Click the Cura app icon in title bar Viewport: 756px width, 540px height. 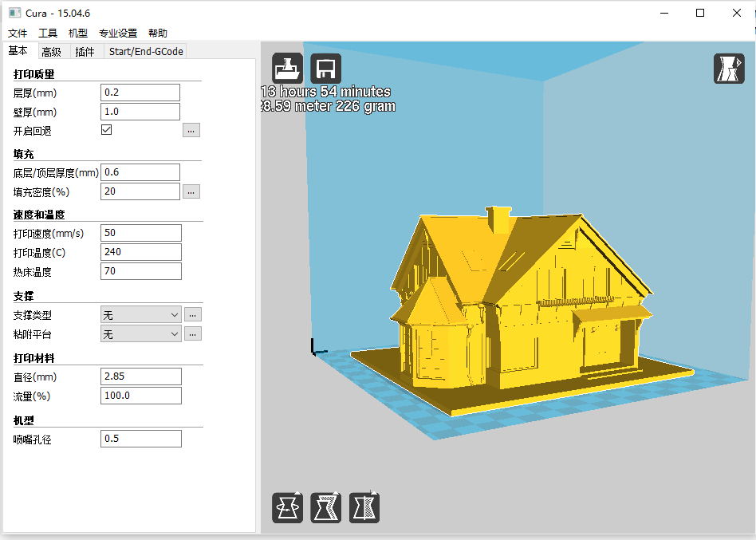pyautogui.click(x=14, y=13)
